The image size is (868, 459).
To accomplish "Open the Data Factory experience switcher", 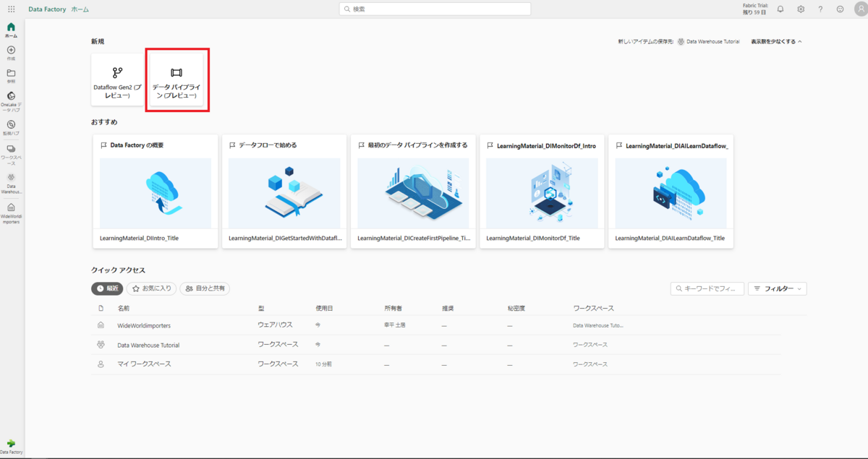I will coord(11,447).
